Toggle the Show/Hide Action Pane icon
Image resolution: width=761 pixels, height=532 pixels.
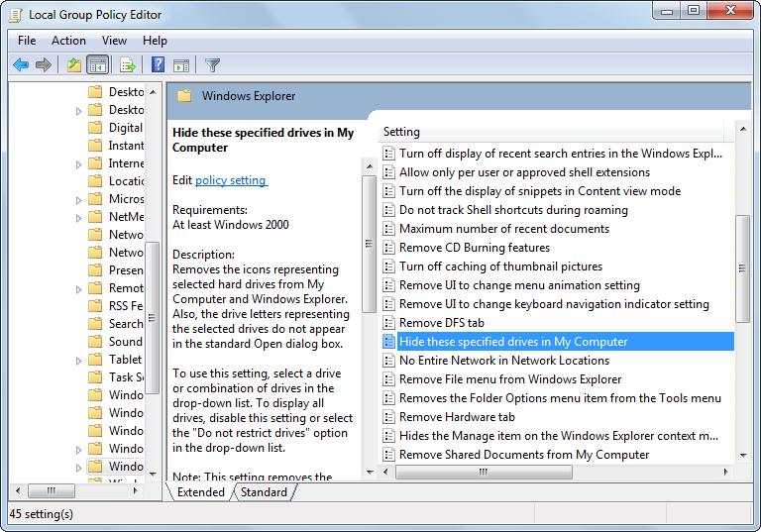pyautogui.click(x=181, y=65)
